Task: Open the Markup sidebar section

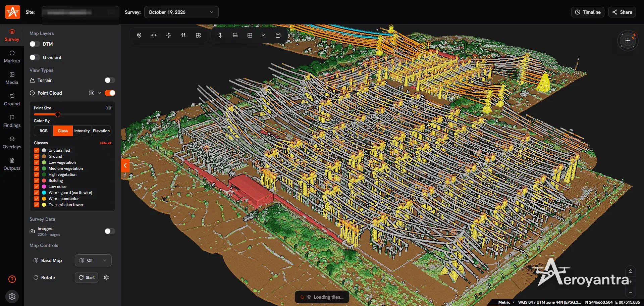Action: click(x=12, y=57)
